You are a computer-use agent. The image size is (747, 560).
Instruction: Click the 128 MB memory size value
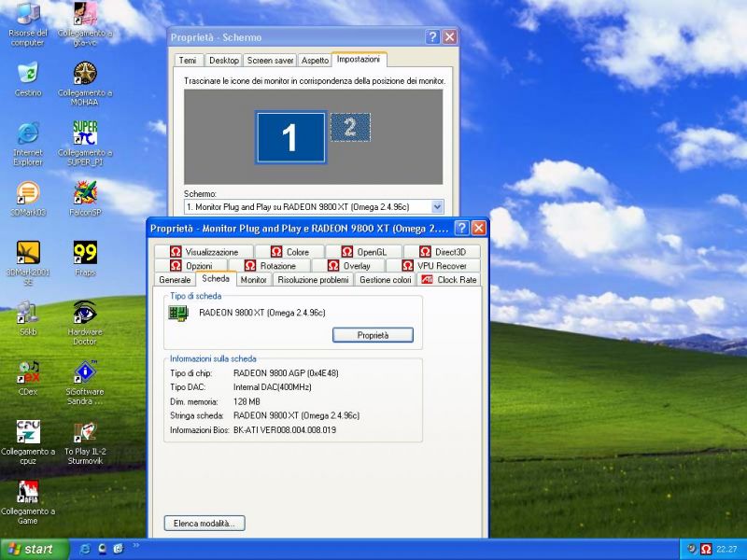(x=247, y=401)
